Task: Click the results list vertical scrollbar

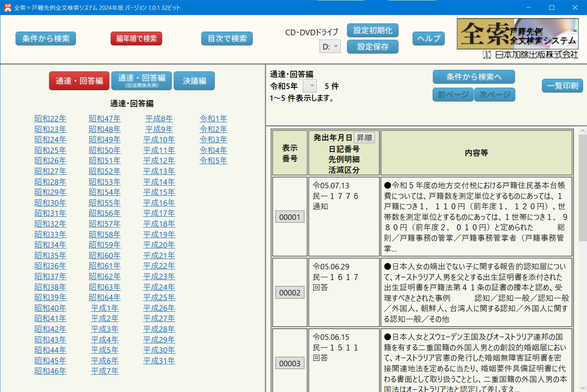Action: point(583,257)
